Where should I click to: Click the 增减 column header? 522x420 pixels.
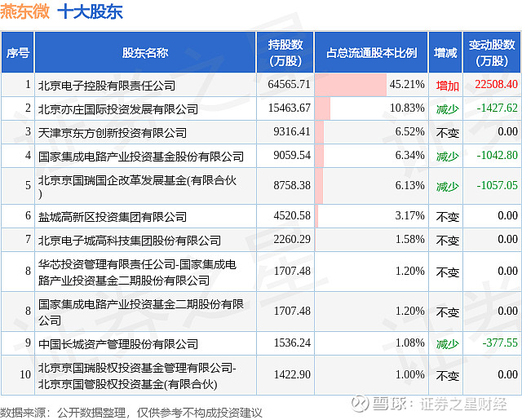(445, 52)
